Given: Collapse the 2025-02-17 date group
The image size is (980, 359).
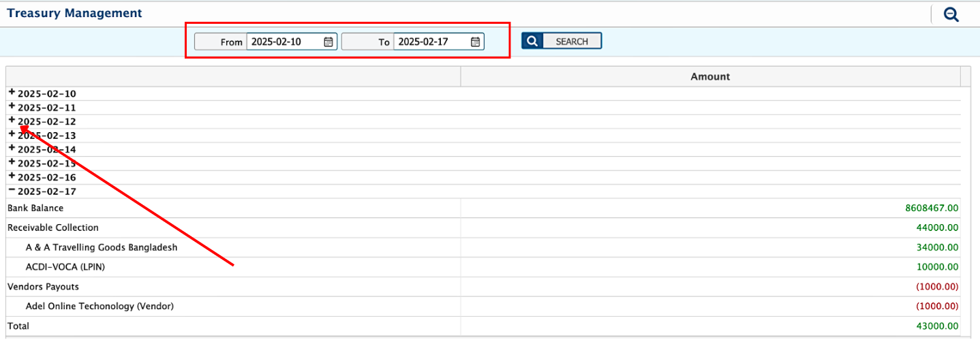Looking at the screenshot, I should 12,190.
